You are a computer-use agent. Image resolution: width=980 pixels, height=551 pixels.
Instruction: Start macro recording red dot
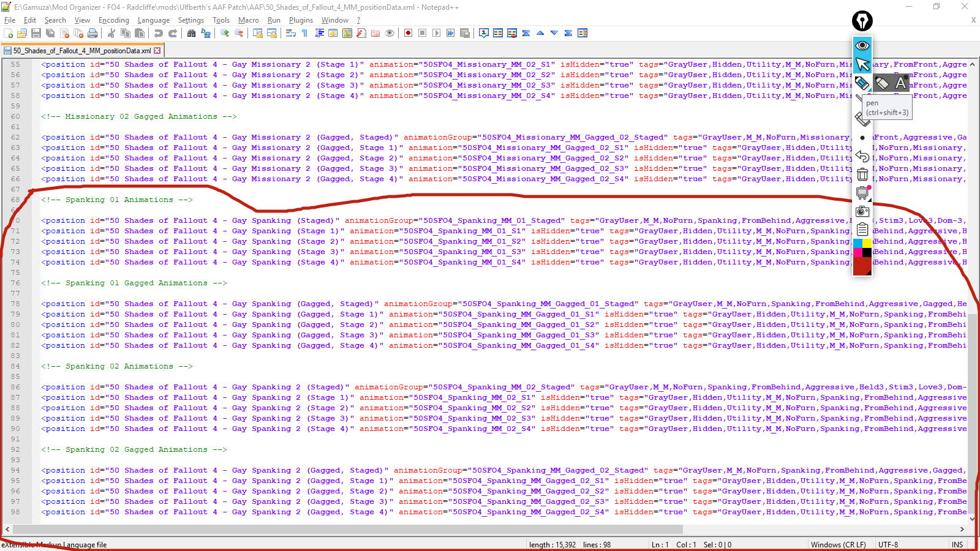(409, 33)
